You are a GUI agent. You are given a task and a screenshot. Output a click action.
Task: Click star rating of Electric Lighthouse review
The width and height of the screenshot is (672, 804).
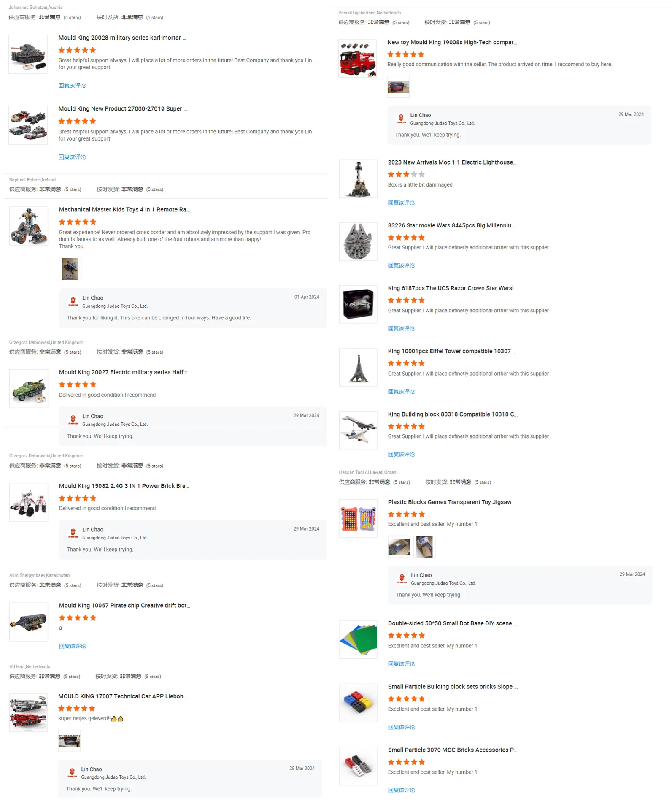(x=406, y=174)
